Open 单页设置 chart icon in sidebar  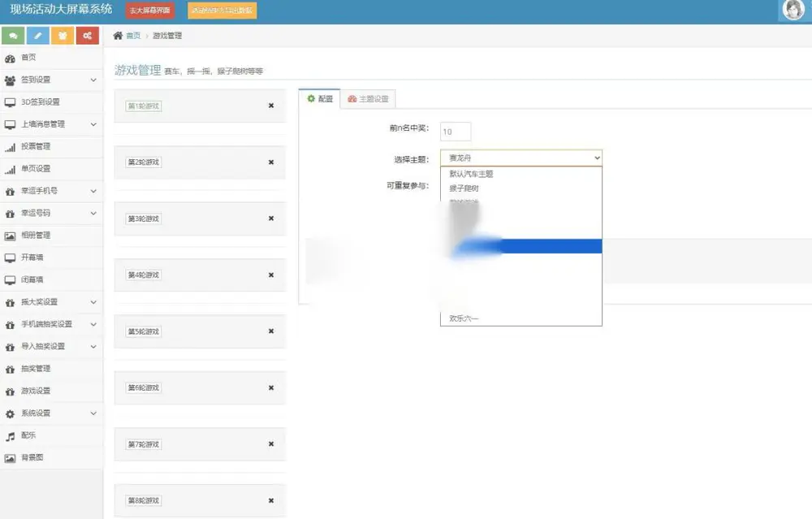coord(10,170)
